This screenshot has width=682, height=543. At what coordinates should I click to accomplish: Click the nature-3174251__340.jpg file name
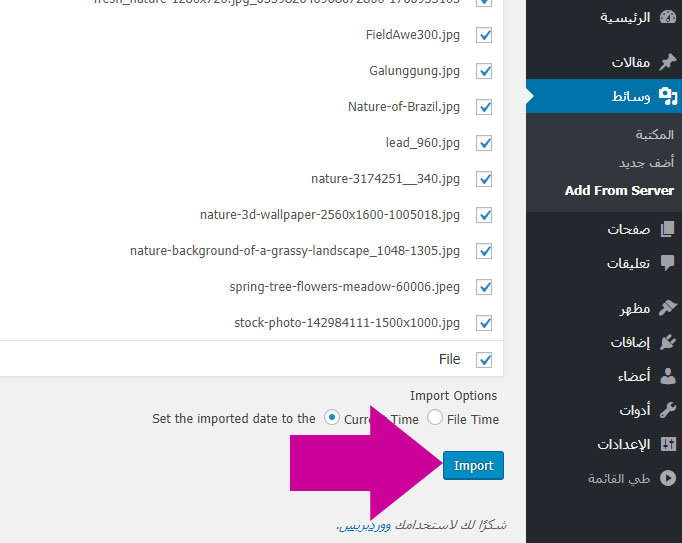click(385, 179)
